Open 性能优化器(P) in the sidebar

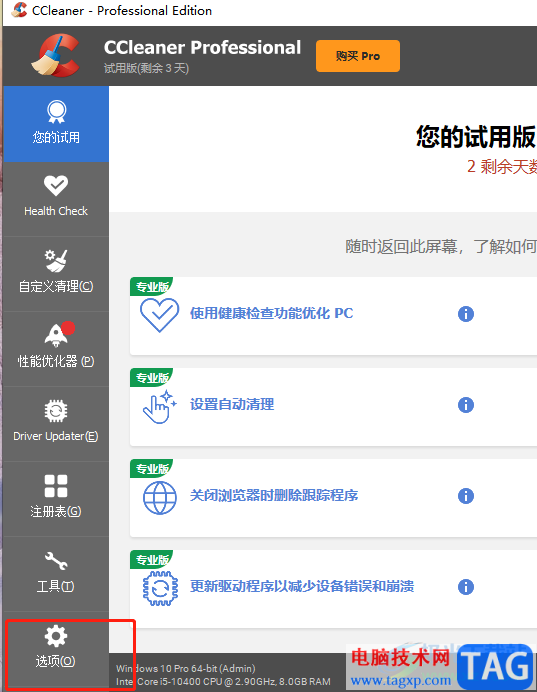click(x=56, y=349)
